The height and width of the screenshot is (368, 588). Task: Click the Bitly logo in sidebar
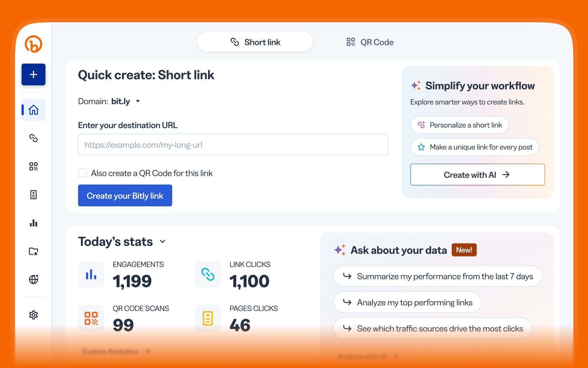click(33, 44)
